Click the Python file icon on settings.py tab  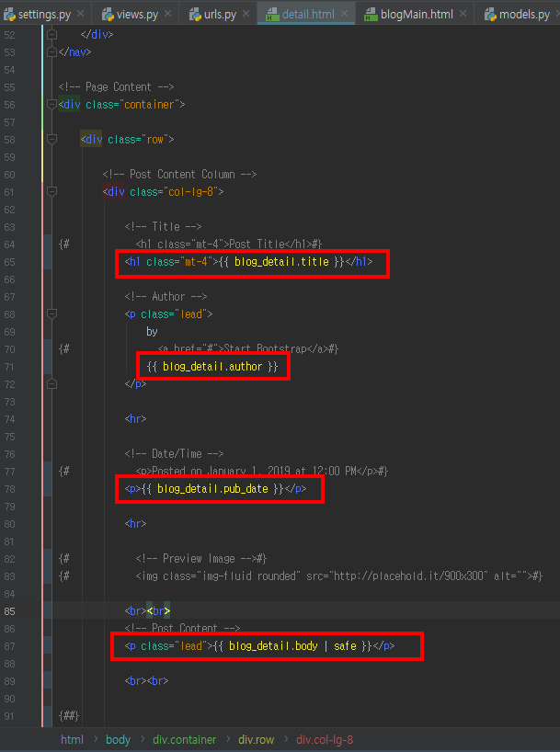pos(8,15)
